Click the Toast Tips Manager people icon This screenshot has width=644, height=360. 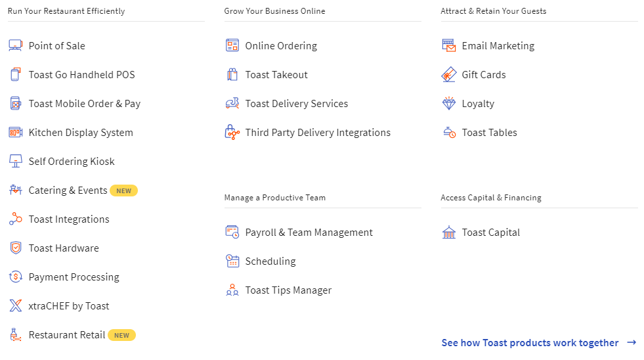(x=232, y=290)
